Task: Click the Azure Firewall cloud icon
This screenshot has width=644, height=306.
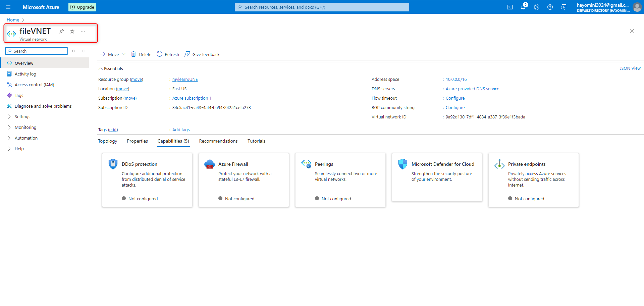Action: click(210, 164)
